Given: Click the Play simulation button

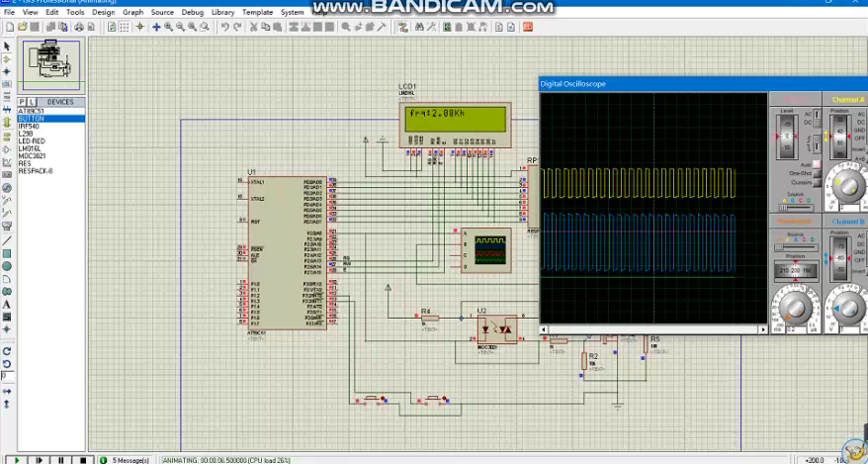Looking at the screenshot, I should [x=17, y=460].
